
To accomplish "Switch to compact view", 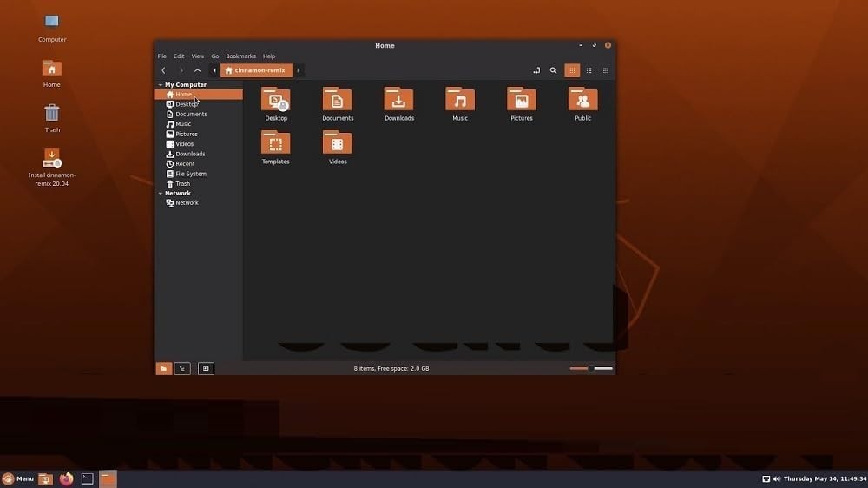I will [x=606, y=70].
